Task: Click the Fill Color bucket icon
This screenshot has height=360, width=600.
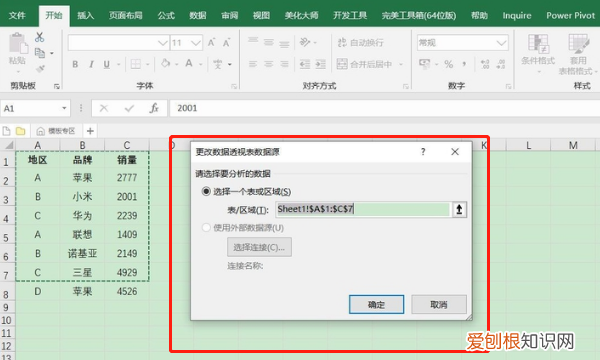Action: click(x=166, y=63)
